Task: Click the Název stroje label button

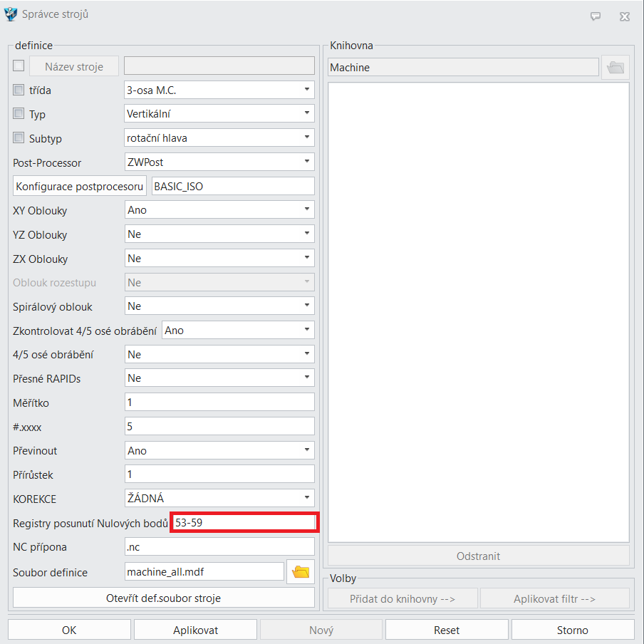Action: click(x=74, y=66)
